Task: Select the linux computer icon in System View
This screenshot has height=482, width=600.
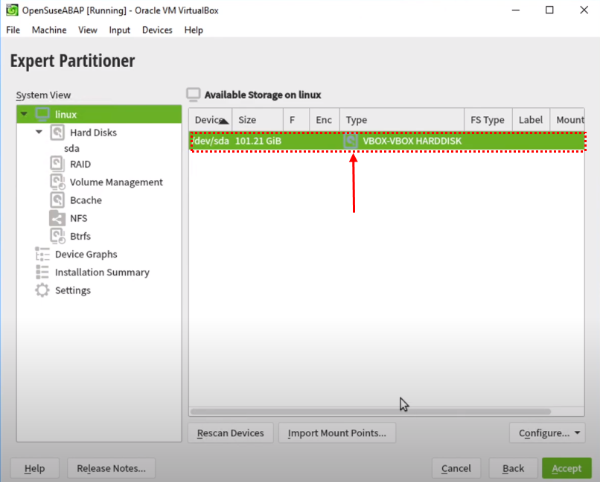Action: pyautogui.click(x=42, y=114)
